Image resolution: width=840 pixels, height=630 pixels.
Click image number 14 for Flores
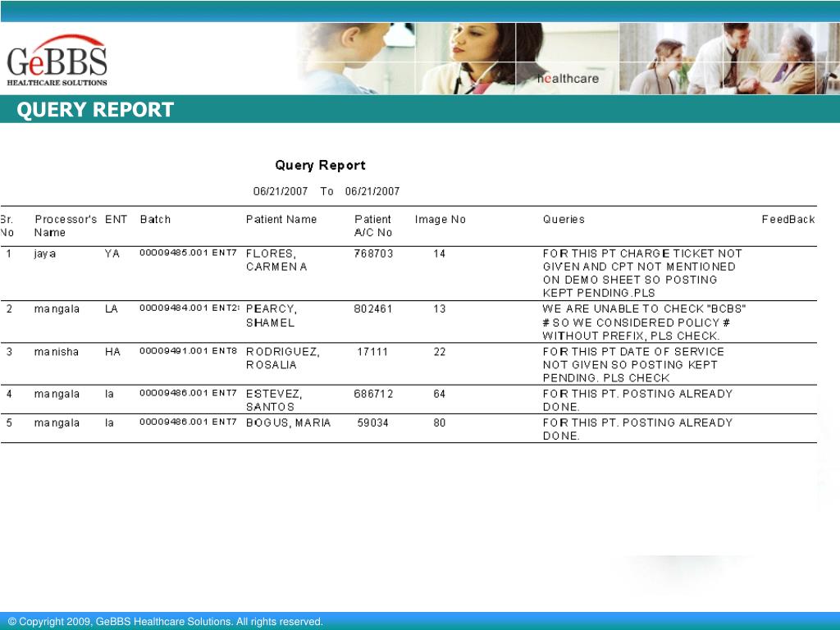tap(440, 253)
